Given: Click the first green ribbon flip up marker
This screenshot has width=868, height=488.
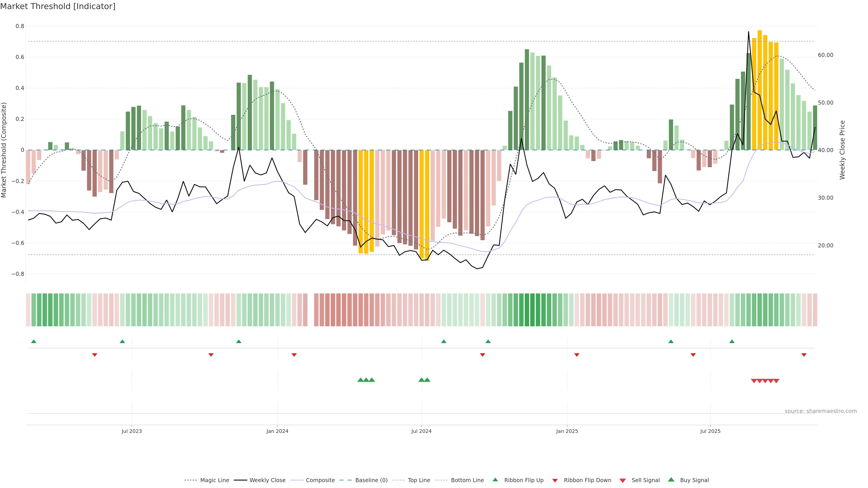Looking at the screenshot, I should [x=34, y=342].
